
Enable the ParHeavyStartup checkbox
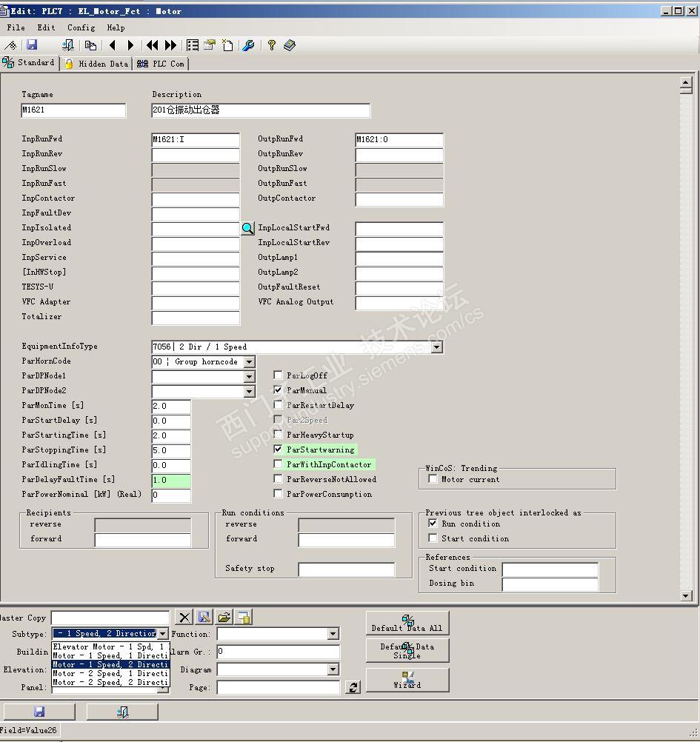(279, 435)
